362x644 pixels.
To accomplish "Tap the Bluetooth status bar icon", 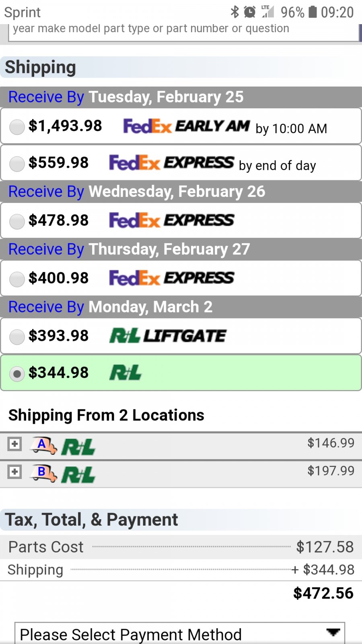I will pos(234,12).
